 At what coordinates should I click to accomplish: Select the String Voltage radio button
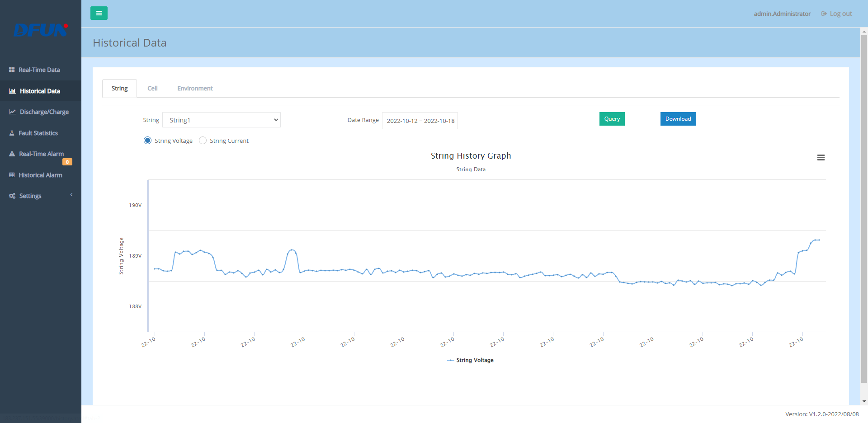147,141
